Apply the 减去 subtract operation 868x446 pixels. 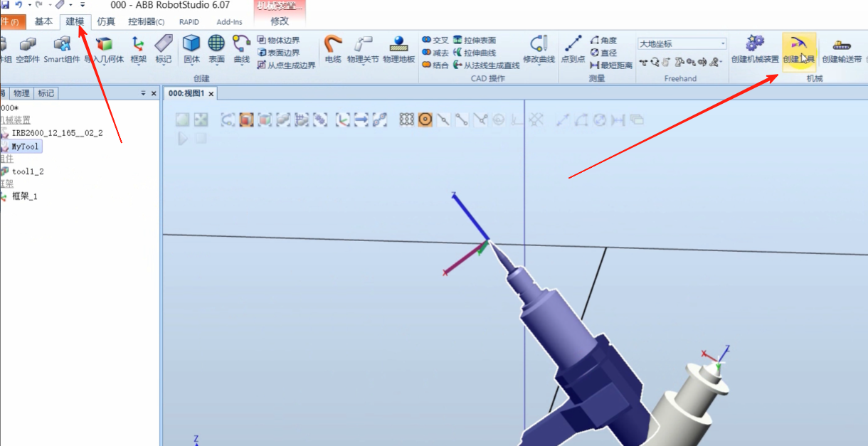click(435, 53)
